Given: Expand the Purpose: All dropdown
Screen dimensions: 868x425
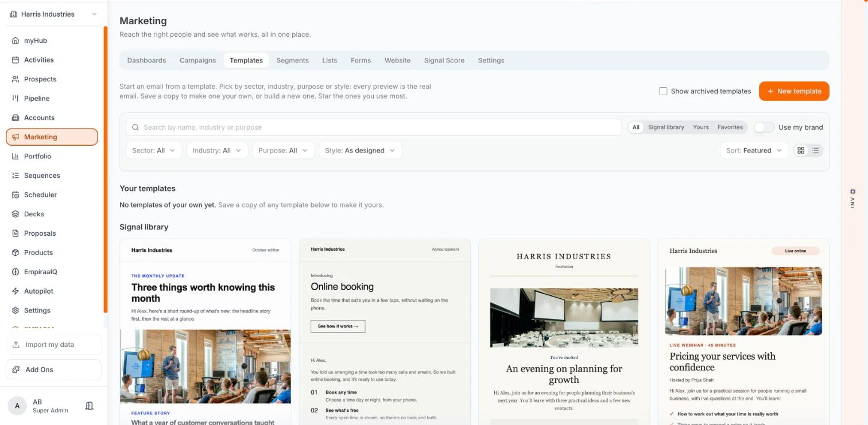Looking at the screenshot, I should point(284,150).
